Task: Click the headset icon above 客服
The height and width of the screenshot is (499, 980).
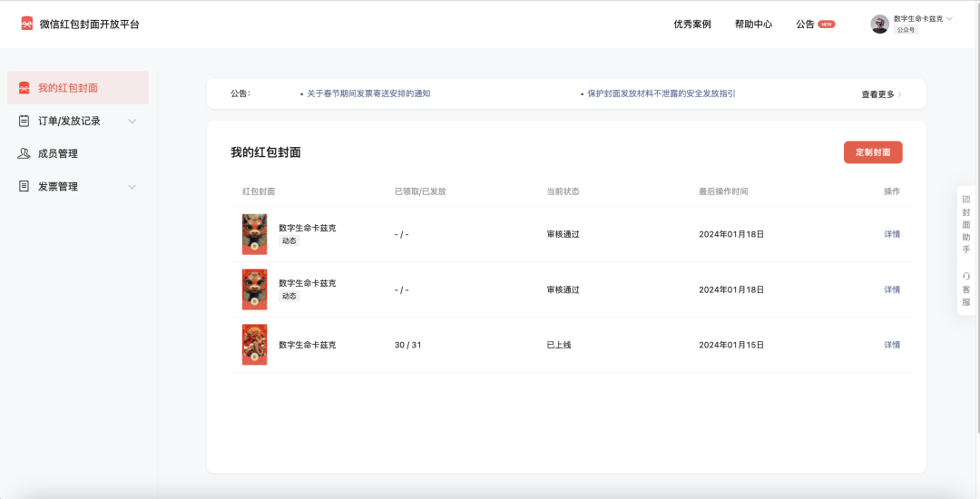Action: pyautogui.click(x=966, y=276)
